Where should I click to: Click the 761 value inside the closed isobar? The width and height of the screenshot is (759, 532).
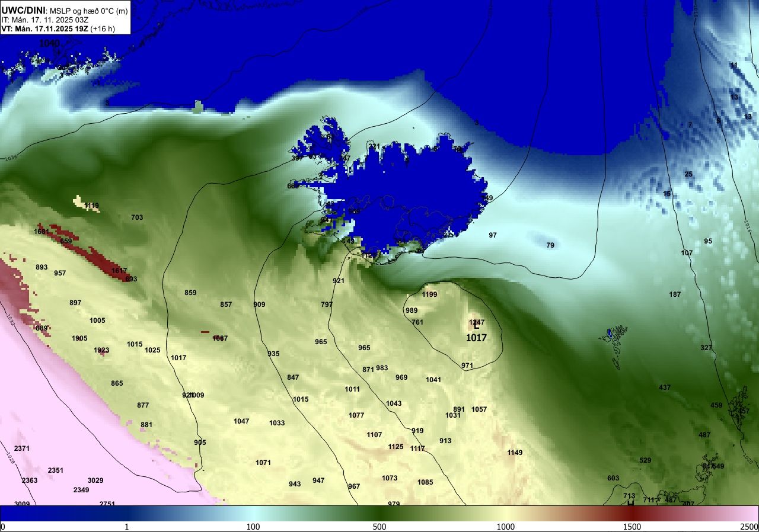click(x=417, y=322)
